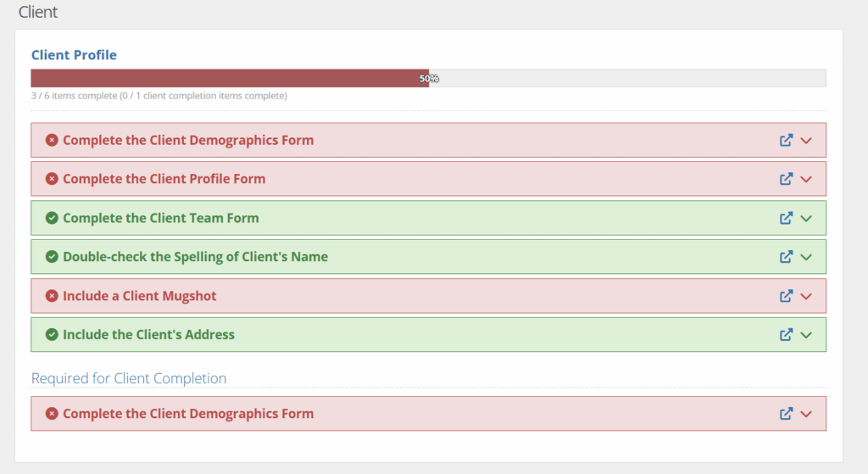Open external link for Client Profile Form
This screenshot has height=474, width=868.
786,179
